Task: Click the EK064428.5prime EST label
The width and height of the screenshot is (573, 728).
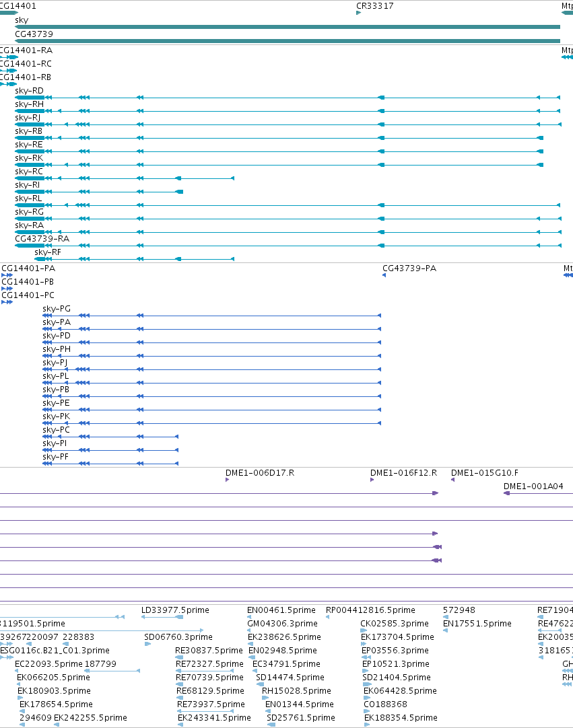Action: coord(400,691)
